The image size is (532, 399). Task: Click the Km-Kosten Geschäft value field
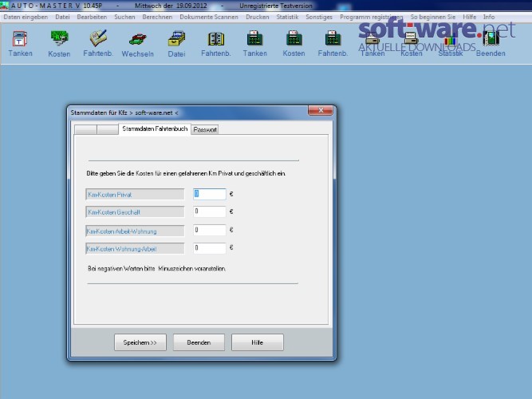click(x=209, y=211)
